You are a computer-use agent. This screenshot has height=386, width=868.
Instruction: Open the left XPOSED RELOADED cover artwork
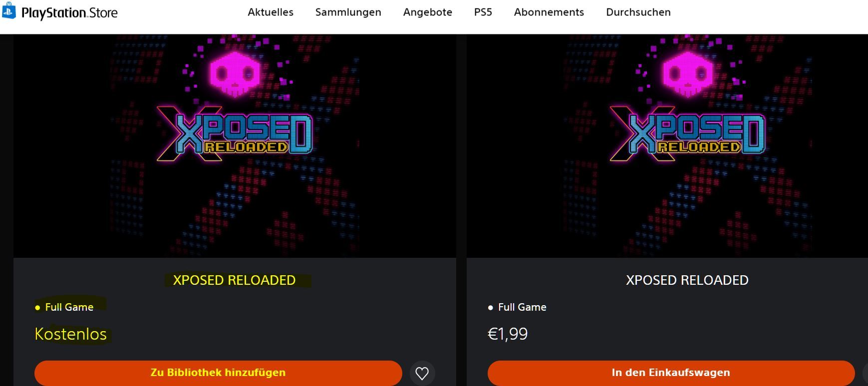235,146
